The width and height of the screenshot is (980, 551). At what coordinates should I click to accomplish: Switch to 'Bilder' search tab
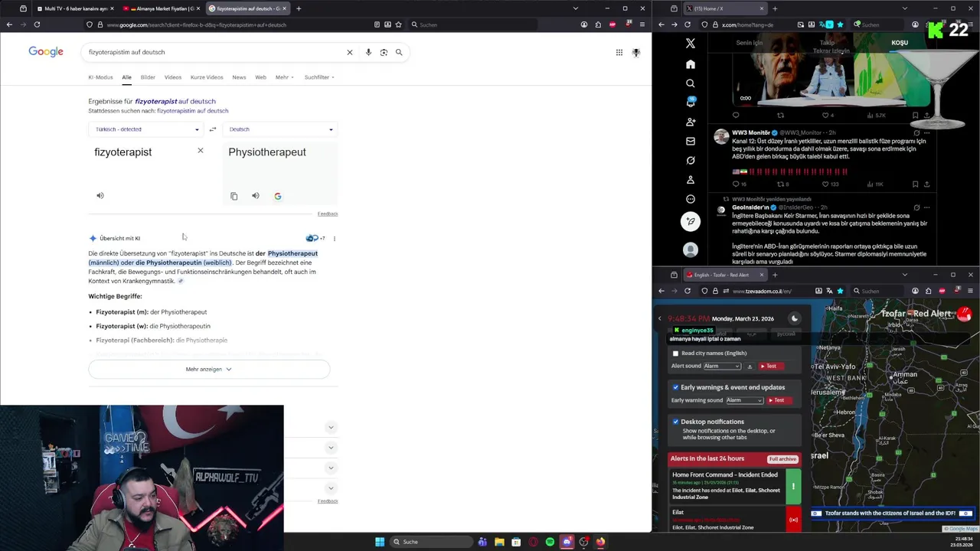pyautogui.click(x=148, y=77)
